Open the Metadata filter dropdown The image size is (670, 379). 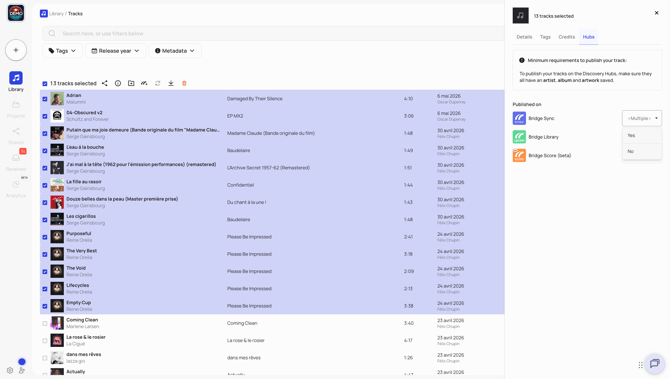coord(175,51)
